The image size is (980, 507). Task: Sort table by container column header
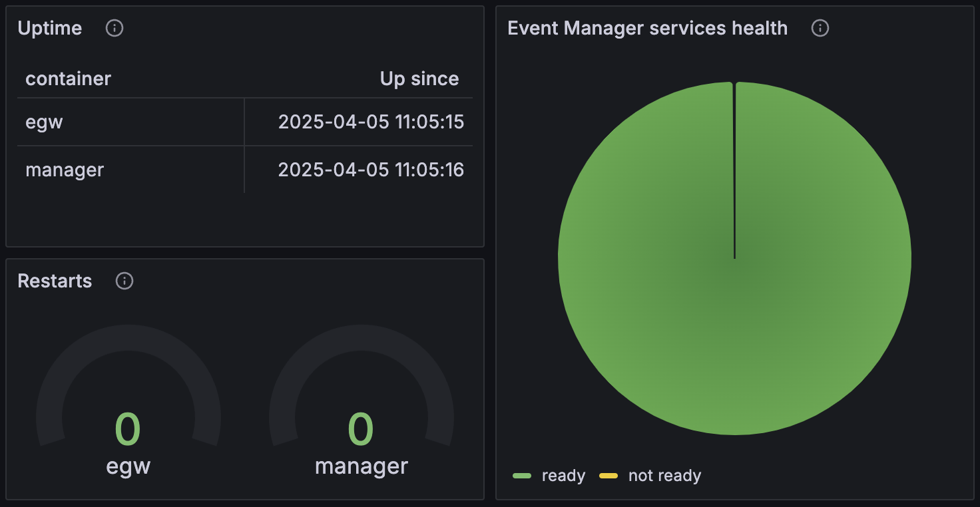(x=68, y=79)
